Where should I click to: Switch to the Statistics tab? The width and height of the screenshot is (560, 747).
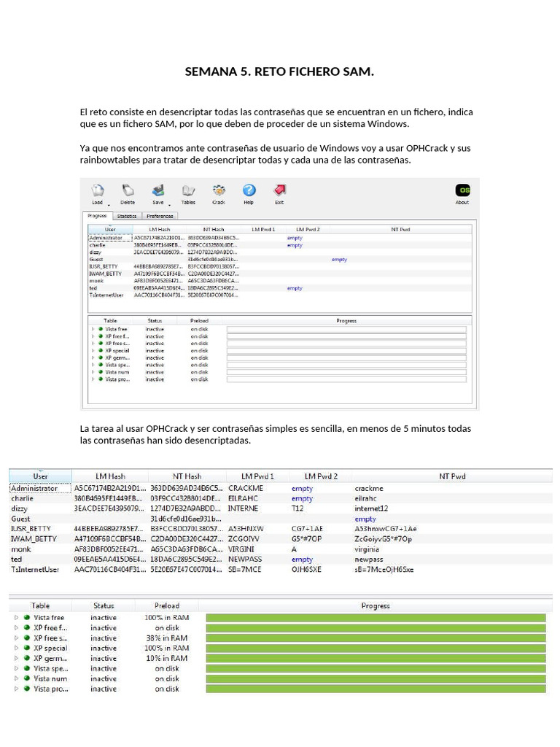point(127,216)
